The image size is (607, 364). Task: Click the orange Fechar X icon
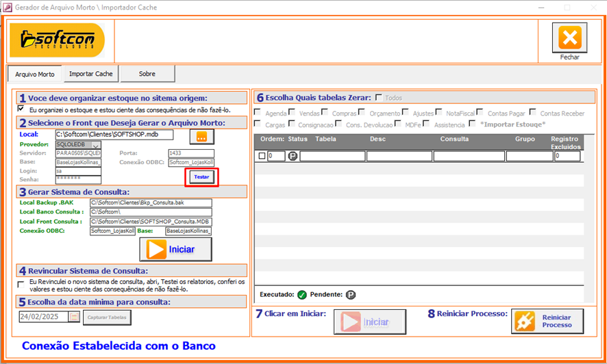point(569,37)
